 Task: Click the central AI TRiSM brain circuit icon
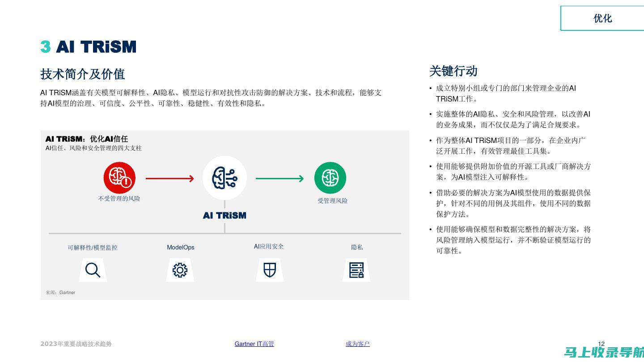225,178
